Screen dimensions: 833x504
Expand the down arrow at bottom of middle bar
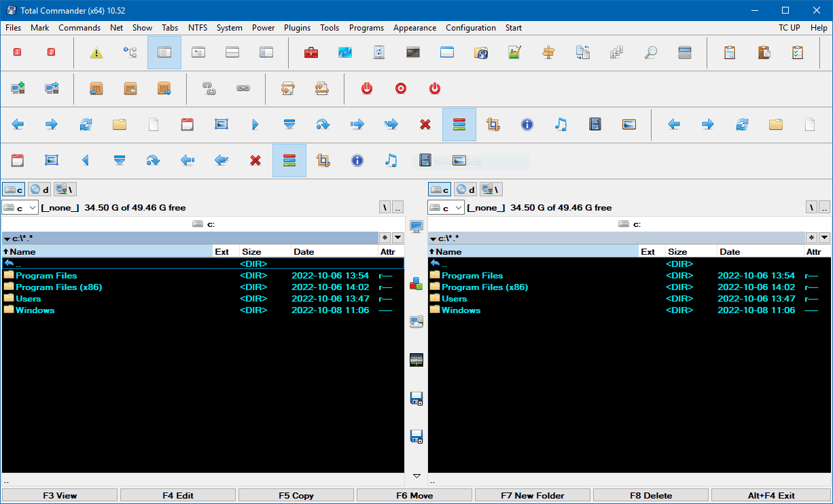(416, 476)
